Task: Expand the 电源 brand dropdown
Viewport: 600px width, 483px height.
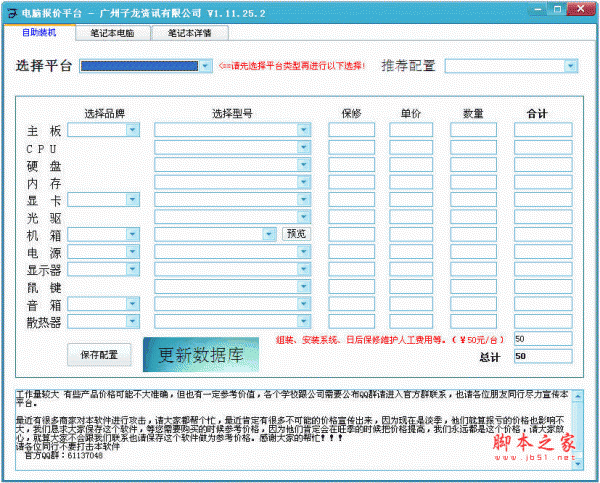Action: (x=132, y=252)
